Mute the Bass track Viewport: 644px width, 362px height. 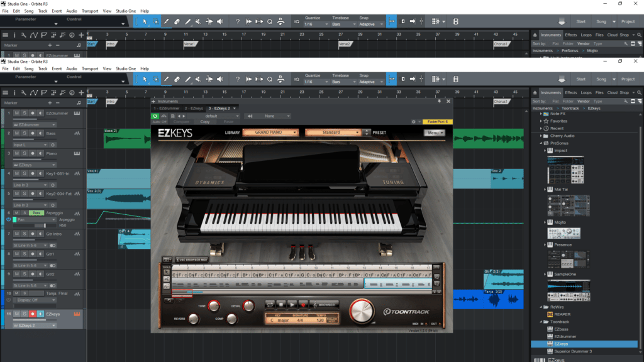pyautogui.click(x=17, y=133)
